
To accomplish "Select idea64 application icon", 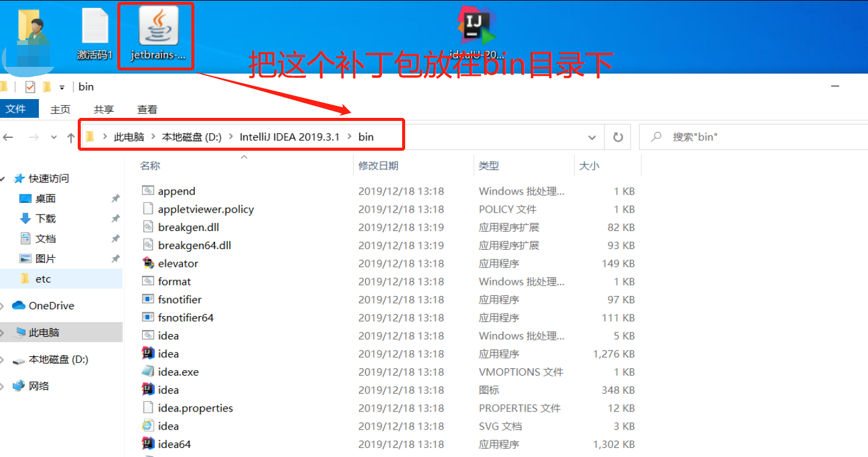I will 148,444.
